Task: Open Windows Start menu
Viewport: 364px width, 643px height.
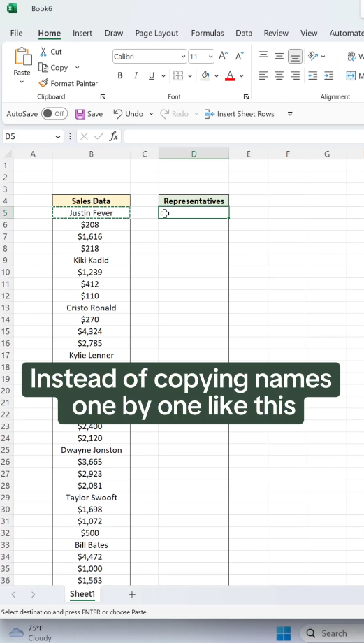Action: point(283,633)
